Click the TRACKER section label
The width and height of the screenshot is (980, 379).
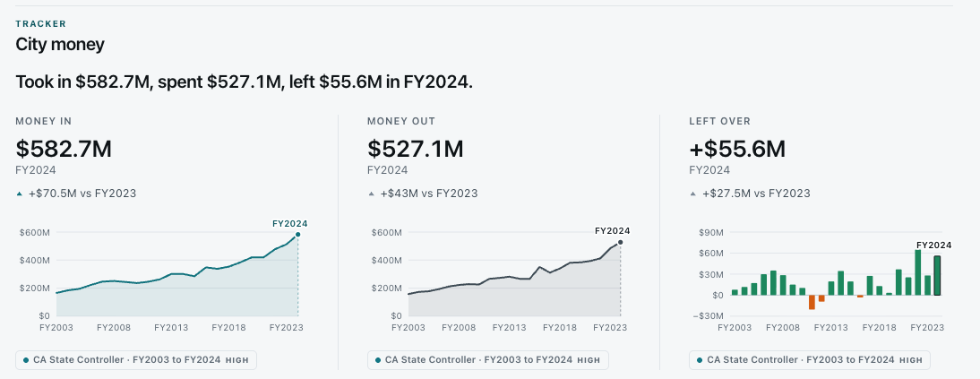pyautogui.click(x=40, y=24)
